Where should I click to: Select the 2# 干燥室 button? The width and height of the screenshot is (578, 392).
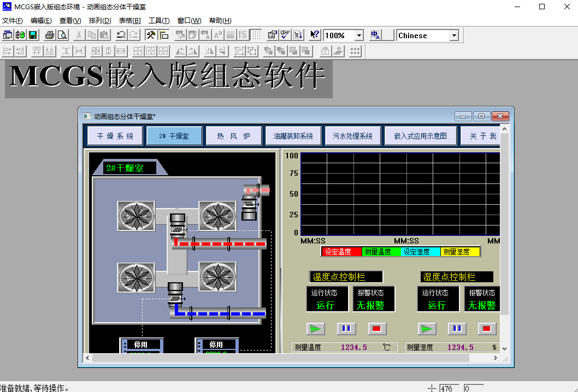tap(174, 136)
